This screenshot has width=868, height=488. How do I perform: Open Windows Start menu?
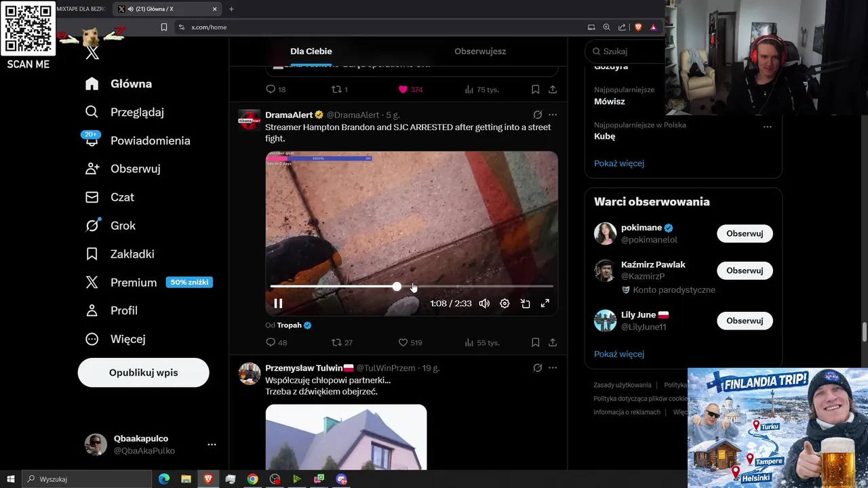[x=11, y=479]
